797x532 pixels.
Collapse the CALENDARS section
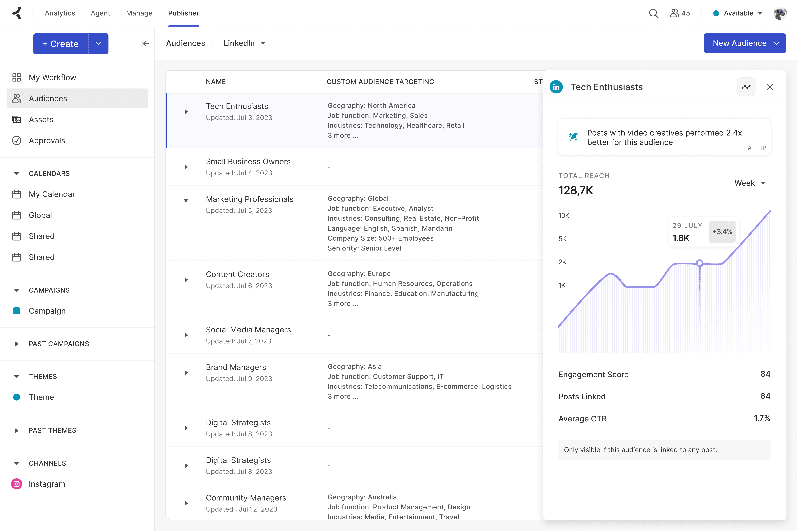point(17,173)
